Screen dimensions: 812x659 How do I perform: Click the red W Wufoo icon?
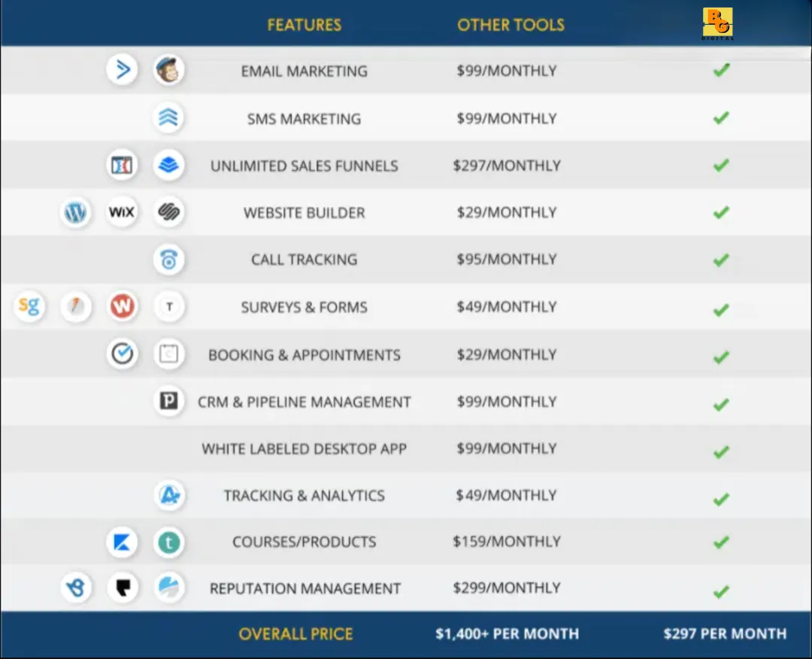[x=123, y=306]
